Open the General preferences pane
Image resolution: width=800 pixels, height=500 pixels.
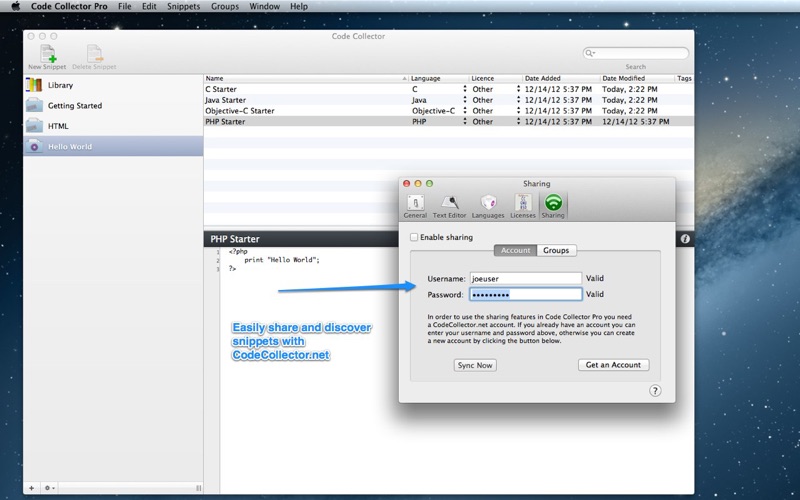[x=415, y=205]
